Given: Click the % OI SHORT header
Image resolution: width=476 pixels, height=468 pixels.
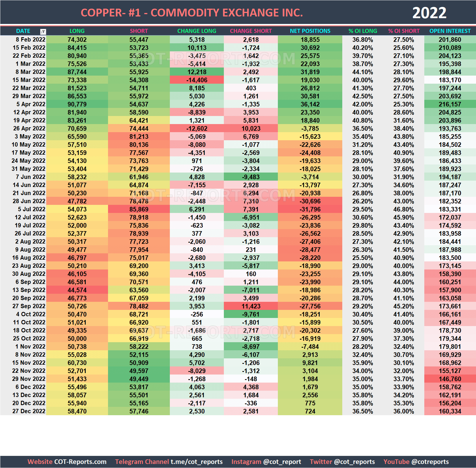Looking at the screenshot, I should click(404, 31).
